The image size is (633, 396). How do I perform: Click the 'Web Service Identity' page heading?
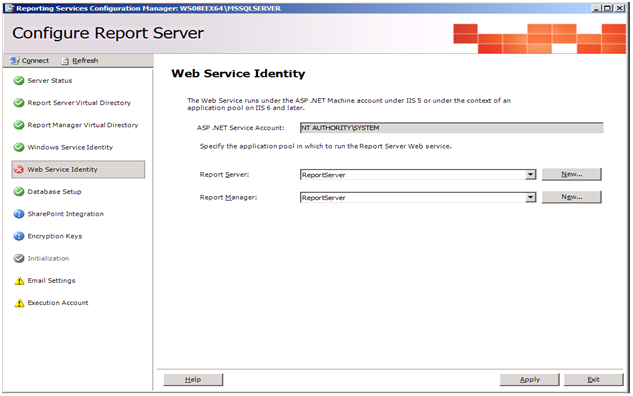(x=238, y=73)
